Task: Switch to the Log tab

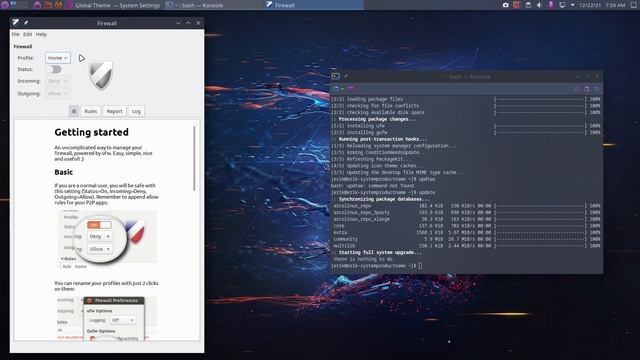Action: coord(136,111)
